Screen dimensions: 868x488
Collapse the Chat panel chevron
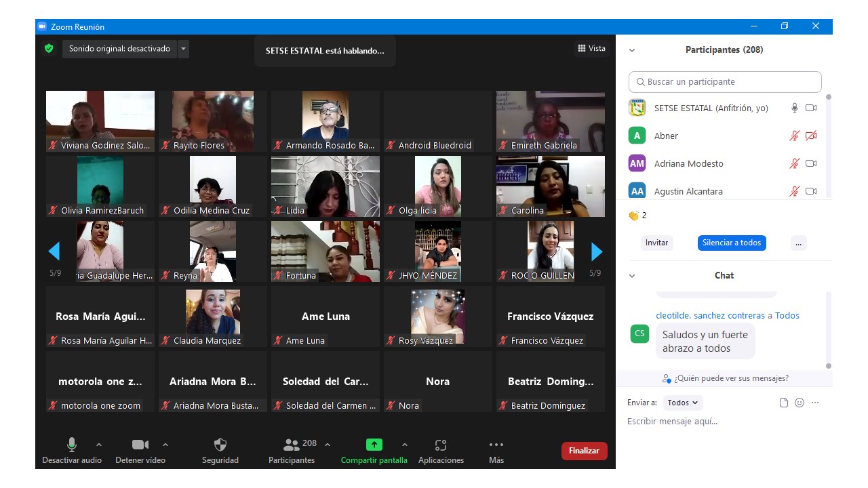pyautogui.click(x=632, y=276)
